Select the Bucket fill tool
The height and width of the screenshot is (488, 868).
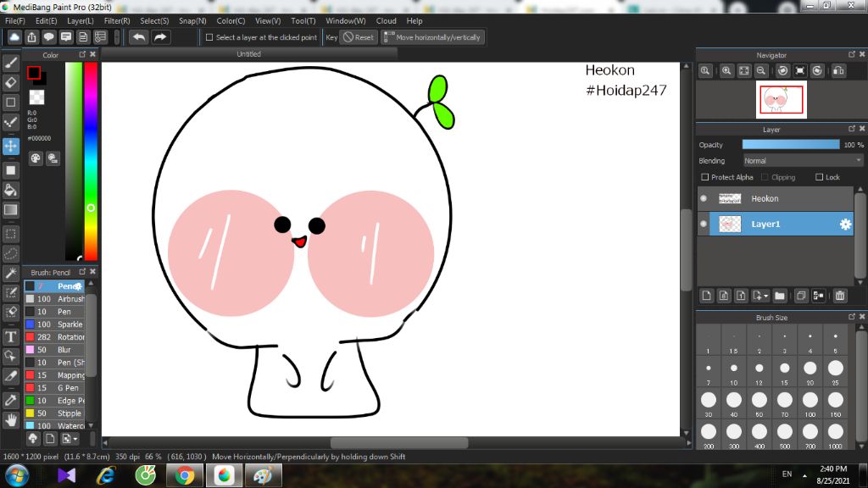[x=10, y=190]
